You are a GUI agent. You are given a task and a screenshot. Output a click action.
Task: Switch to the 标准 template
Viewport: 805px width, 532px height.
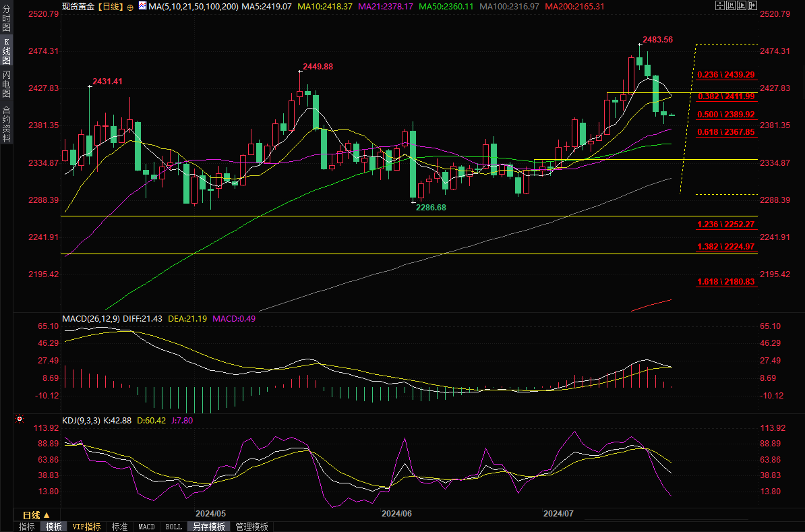click(119, 527)
